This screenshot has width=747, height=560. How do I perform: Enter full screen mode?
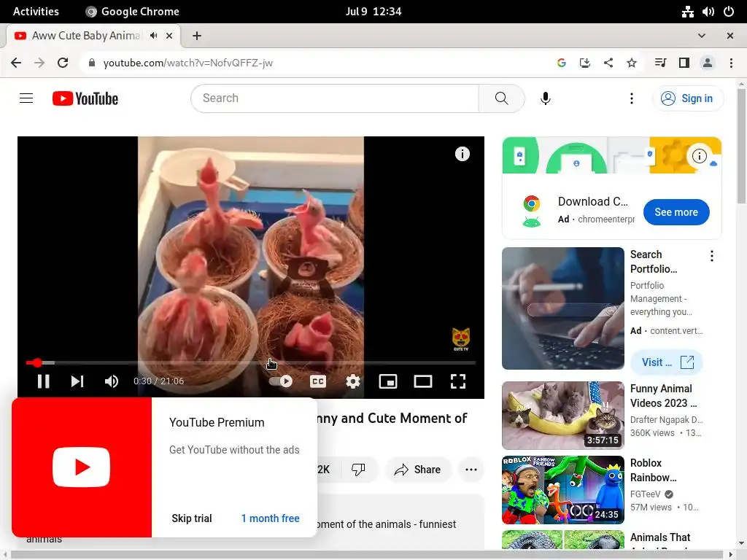[x=458, y=381]
